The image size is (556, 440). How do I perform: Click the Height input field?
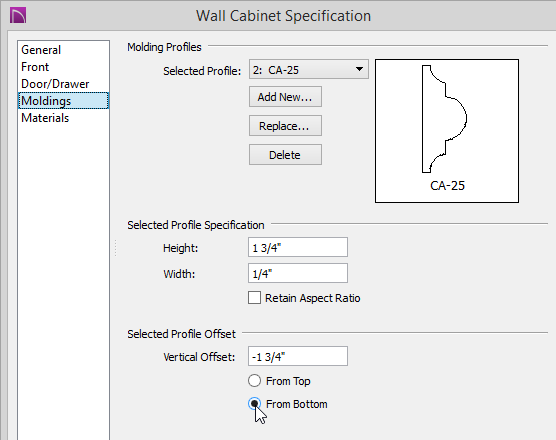pos(298,247)
